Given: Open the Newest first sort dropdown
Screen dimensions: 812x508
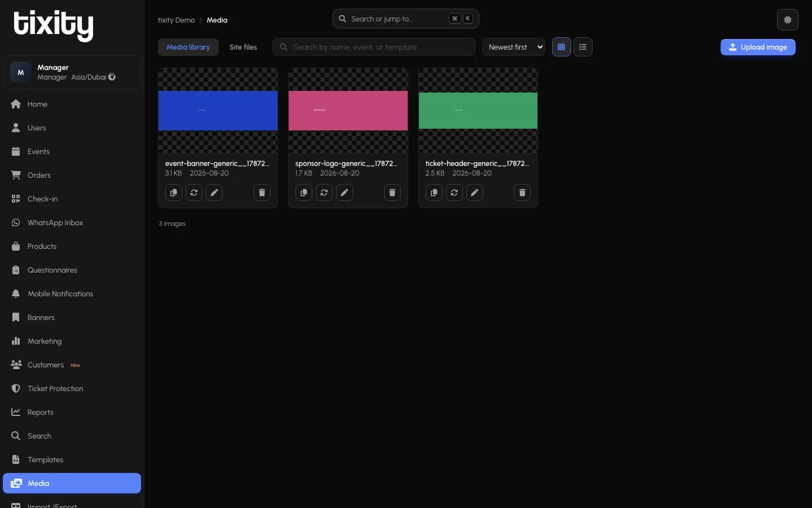Looking at the screenshot, I should click(514, 47).
